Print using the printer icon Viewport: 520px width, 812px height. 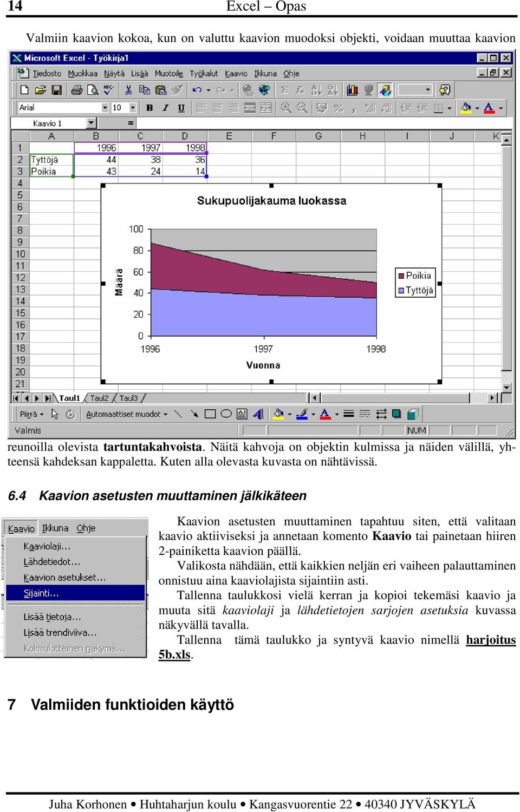pyautogui.click(x=77, y=90)
